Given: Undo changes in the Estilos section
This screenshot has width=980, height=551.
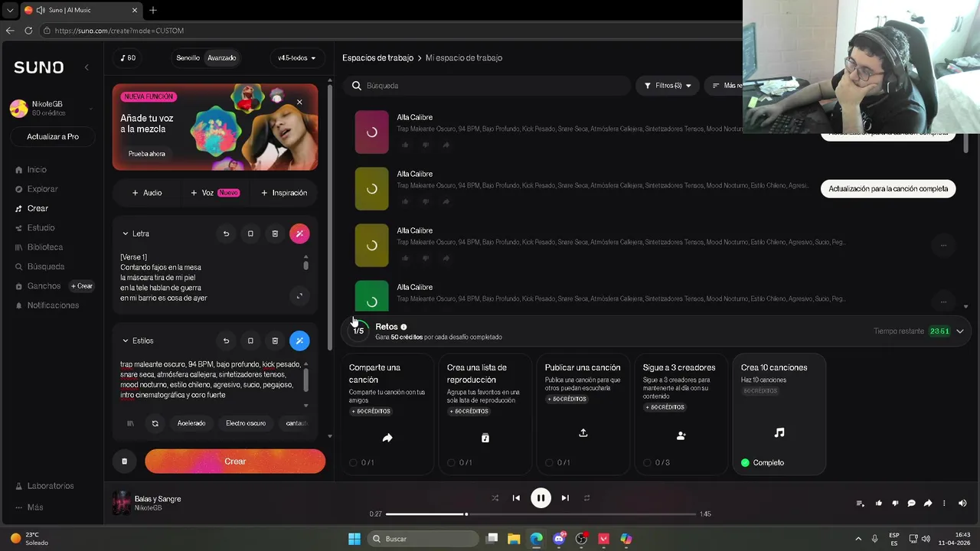Looking at the screenshot, I should pyautogui.click(x=226, y=341).
